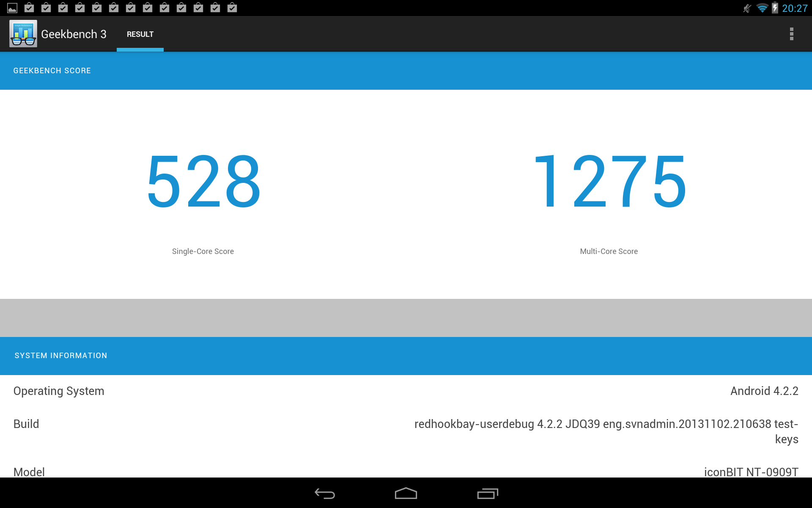
Task: Select the RESULT tab
Action: 140,34
